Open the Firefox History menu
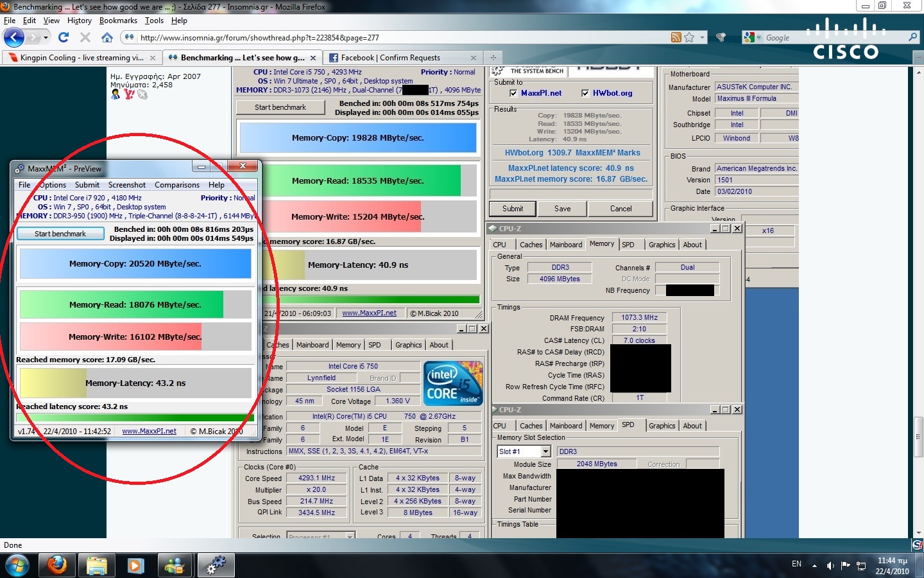This screenshot has width=924, height=578. click(80, 21)
